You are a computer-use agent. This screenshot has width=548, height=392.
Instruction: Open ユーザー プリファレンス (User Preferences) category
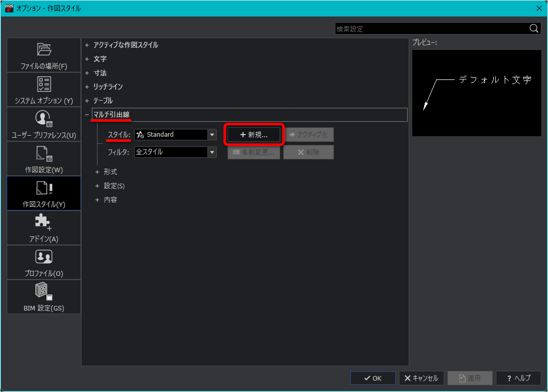tap(44, 124)
